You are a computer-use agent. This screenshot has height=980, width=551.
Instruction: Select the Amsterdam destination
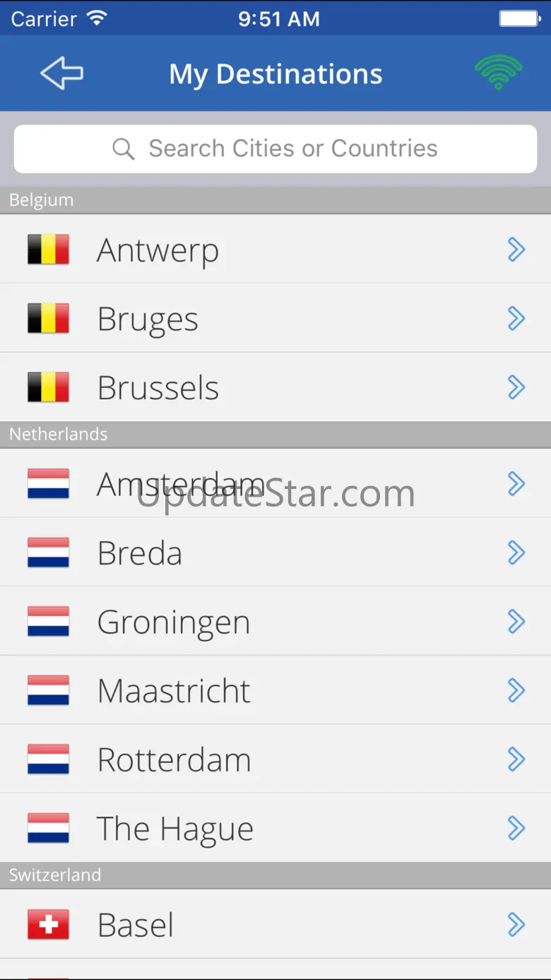(275, 483)
